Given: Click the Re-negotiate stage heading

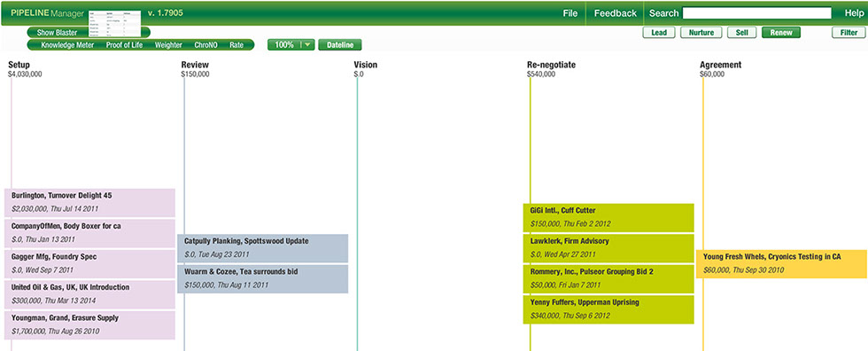Looking at the screenshot, I should click(551, 65).
